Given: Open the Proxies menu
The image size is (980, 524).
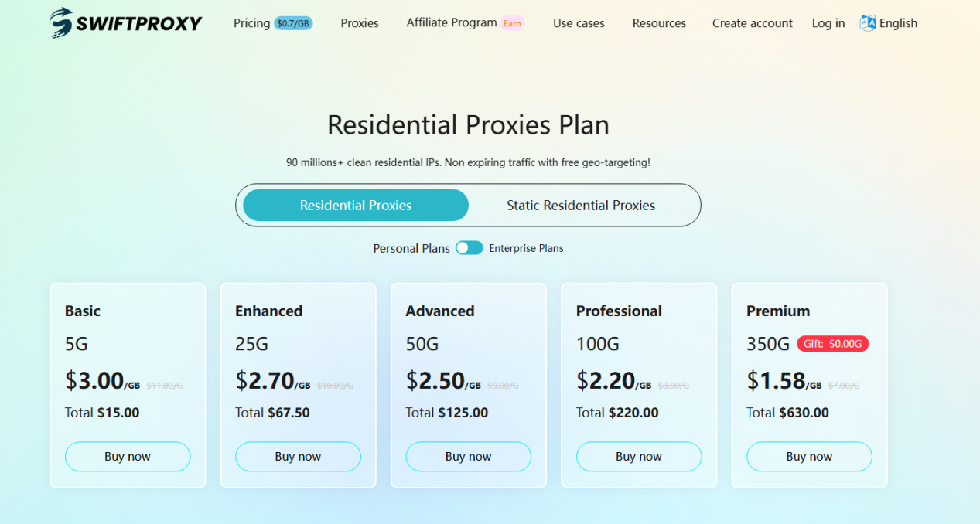Looking at the screenshot, I should [360, 23].
